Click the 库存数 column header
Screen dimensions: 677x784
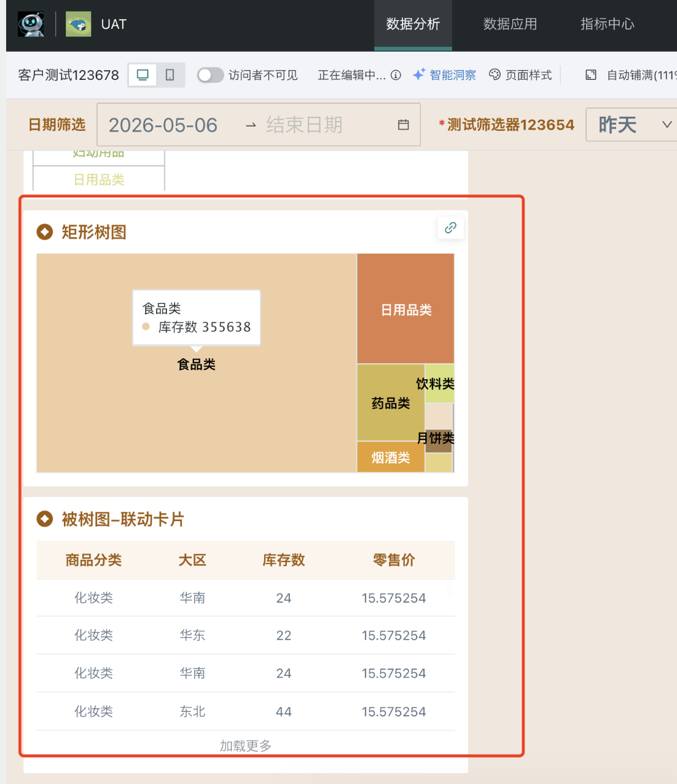tap(284, 560)
